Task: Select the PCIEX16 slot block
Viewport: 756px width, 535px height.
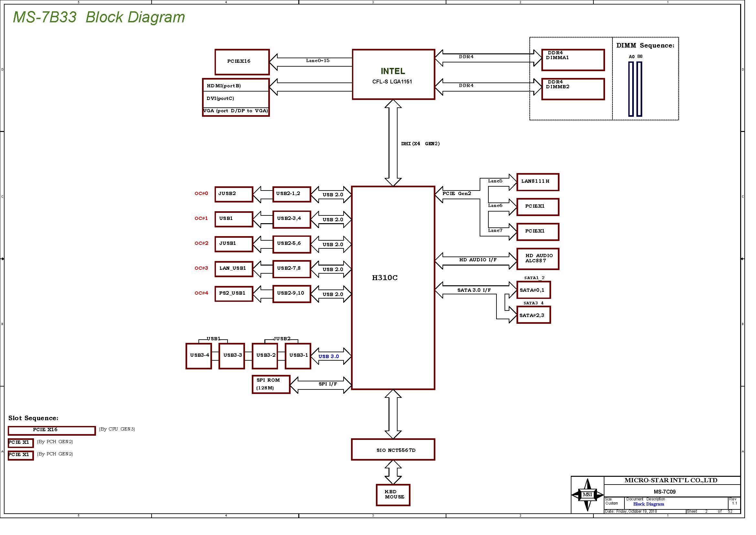Action: coord(242,62)
